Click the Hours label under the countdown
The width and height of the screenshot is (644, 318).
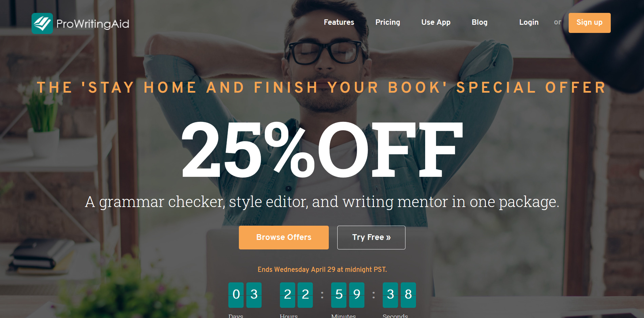point(289,316)
